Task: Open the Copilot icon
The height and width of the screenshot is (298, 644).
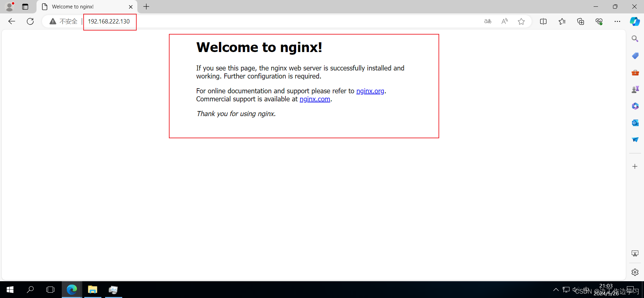Action: [x=635, y=21]
